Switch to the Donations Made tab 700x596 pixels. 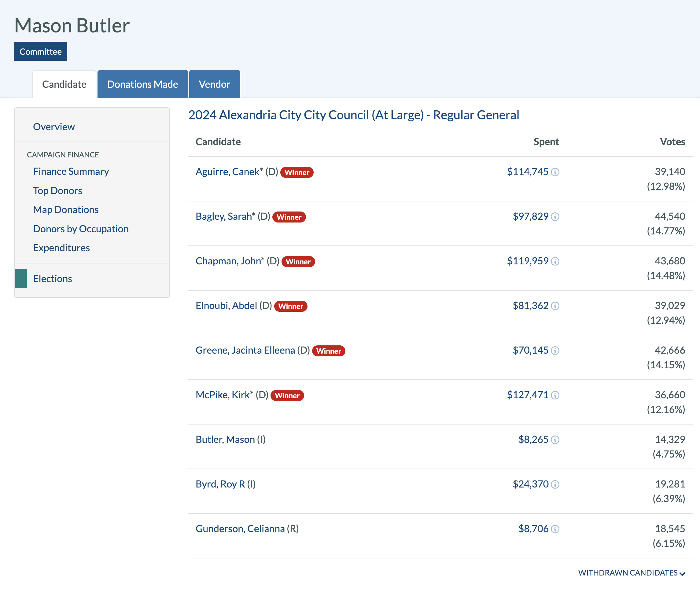pos(142,84)
